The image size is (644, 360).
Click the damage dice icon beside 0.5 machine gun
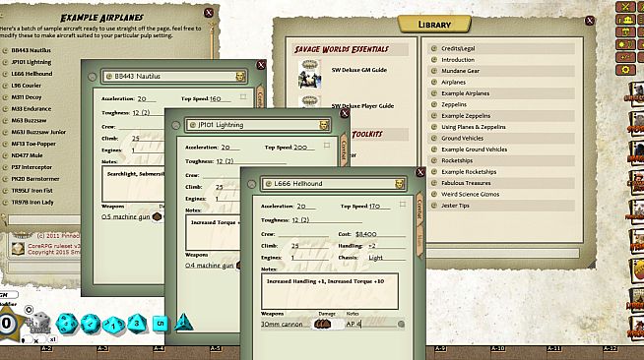click(x=157, y=216)
